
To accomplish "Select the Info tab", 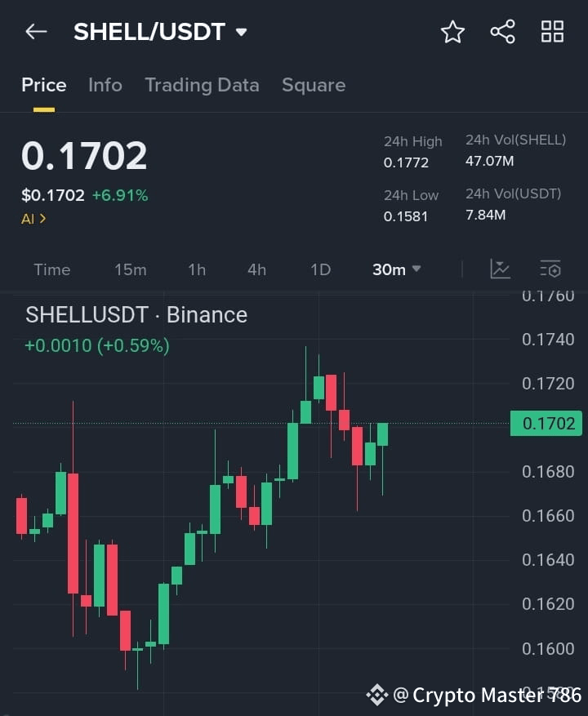I will tap(105, 84).
